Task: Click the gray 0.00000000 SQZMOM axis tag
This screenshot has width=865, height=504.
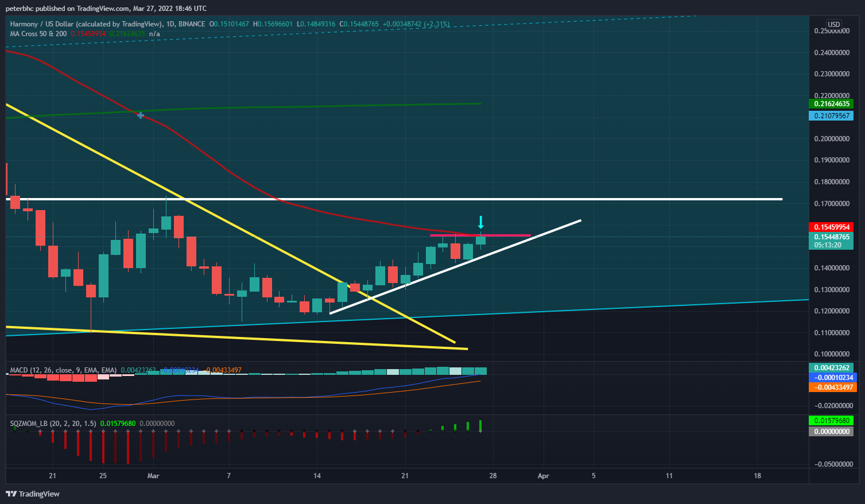Action: tap(831, 432)
